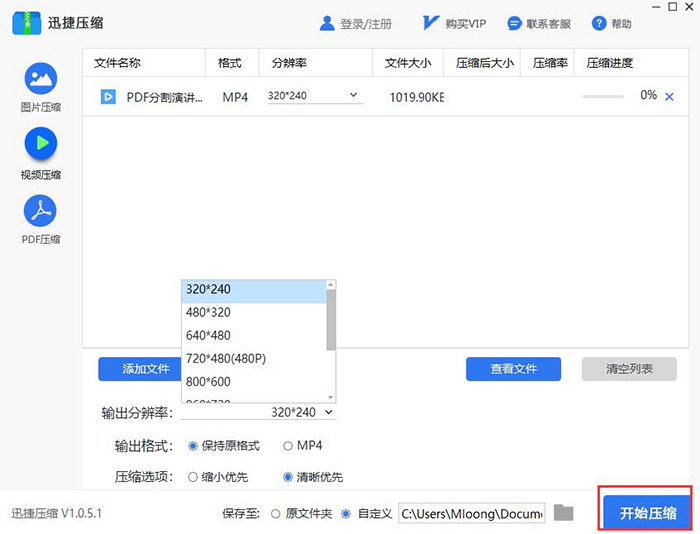Click the 1019.90KB file size cell
Image resolution: width=700 pixels, height=534 pixels.
(417, 97)
